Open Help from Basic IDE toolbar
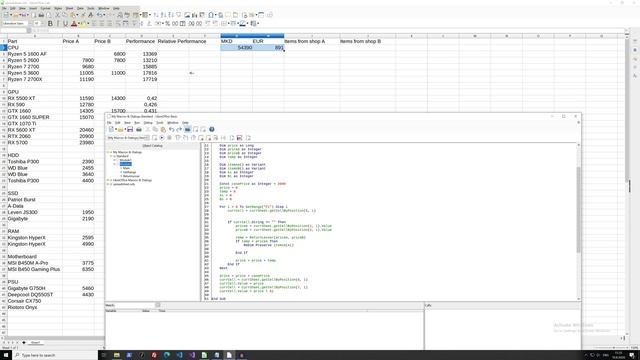This screenshot has height=360, width=640. coord(212,129)
